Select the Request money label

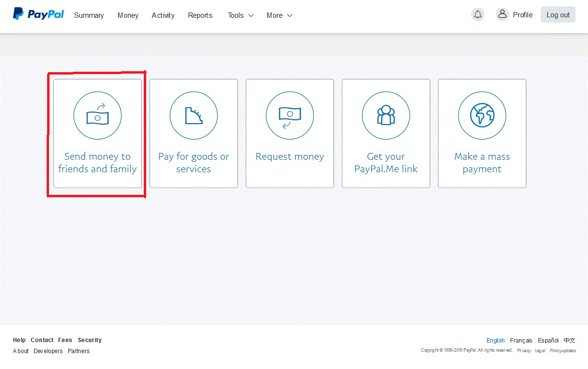pos(290,156)
